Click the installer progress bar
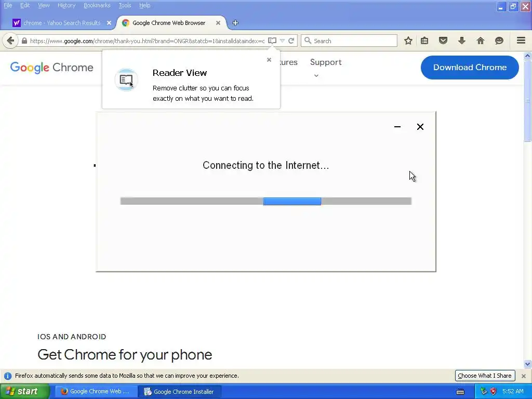Viewport: 532px width, 399px height. [x=265, y=201]
